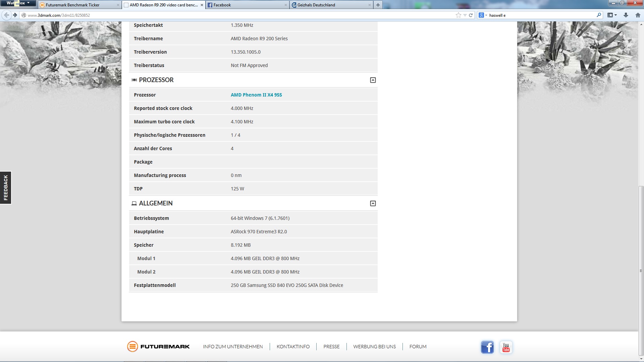Click the browser home icon
The image size is (644, 362).
[x=638, y=15]
